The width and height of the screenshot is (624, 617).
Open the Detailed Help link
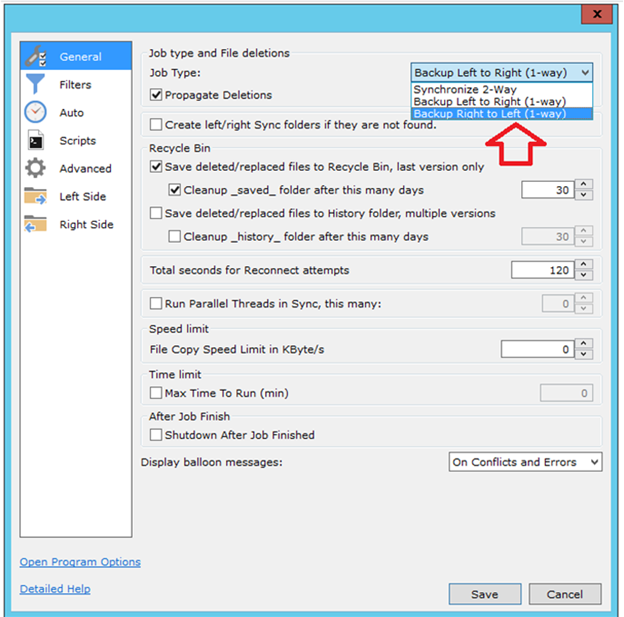pyautogui.click(x=55, y=589)
